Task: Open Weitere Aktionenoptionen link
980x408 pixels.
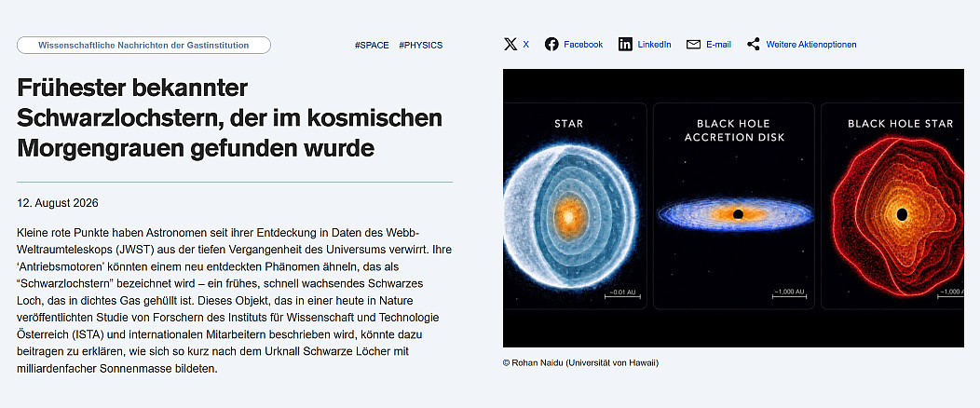Action: (811, 45)
